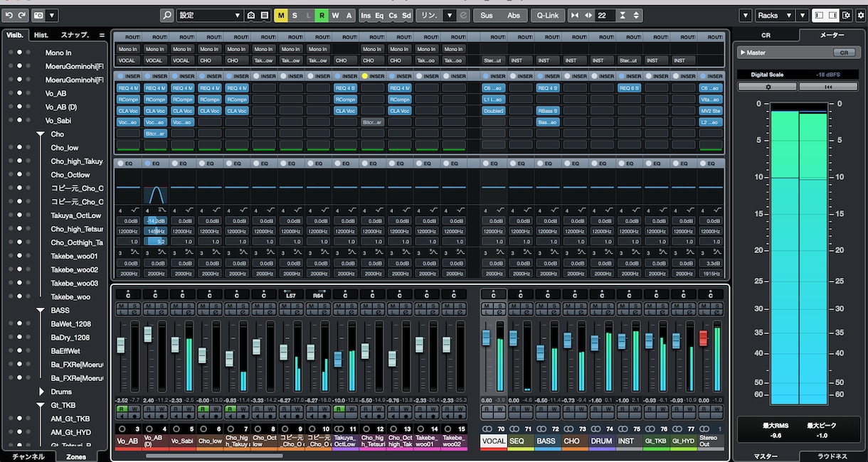
Task: Click the red Stereo Out fader
Action: pos(704,338)
